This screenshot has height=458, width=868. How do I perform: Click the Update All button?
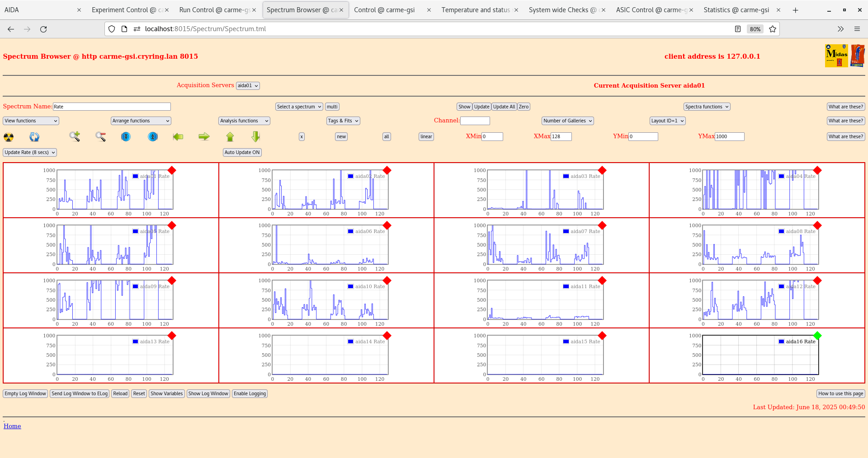tap(504, 107)
